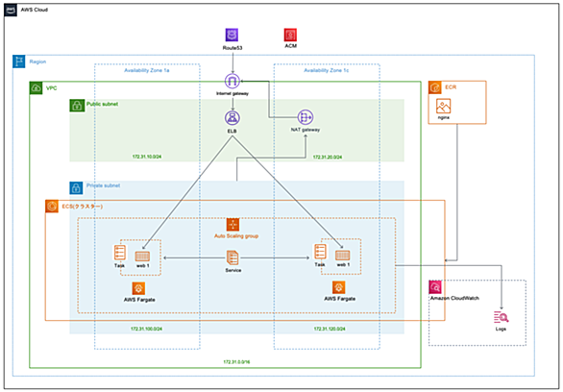563x392 pixels.
Task: Click the Task icon in Zone 1c
Action: [x=320, y=252]
